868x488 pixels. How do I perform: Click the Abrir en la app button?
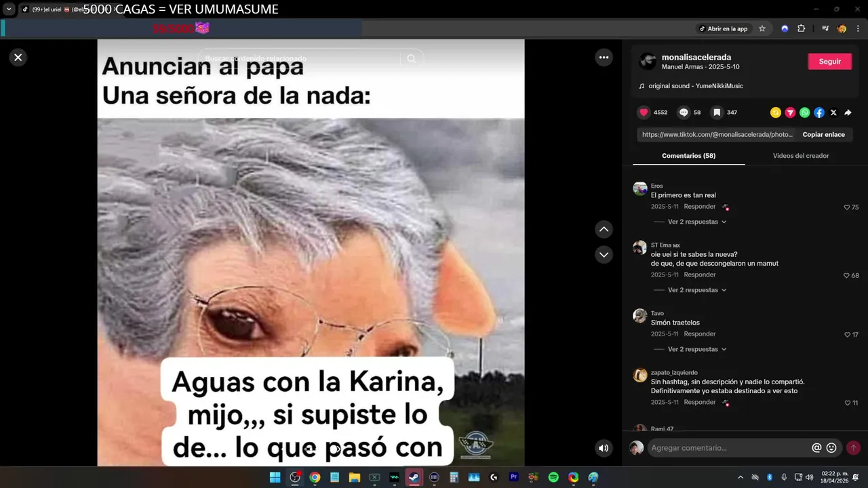(x=724, y=28)
